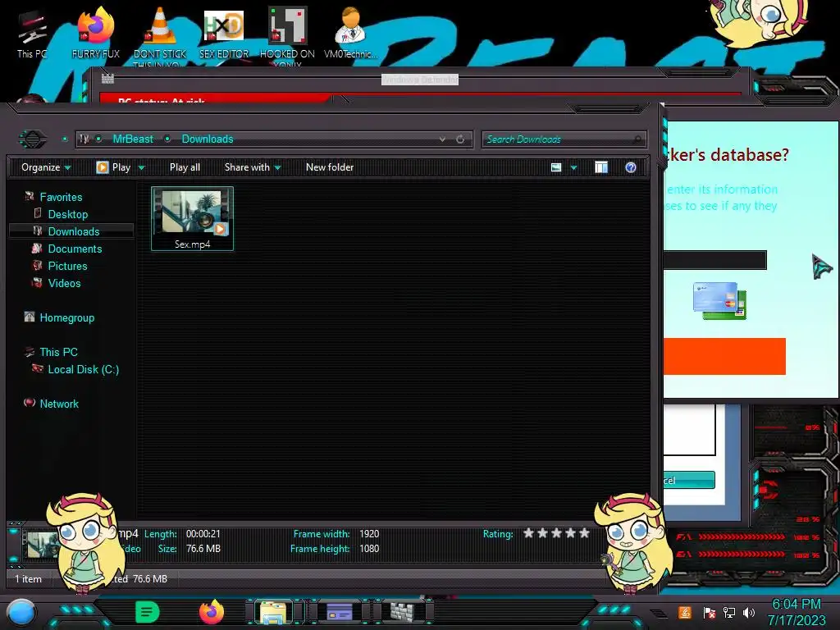840x630 pixels.
Task: Select the Sex.mp4 video thumbnail
Action: [192, 218]
